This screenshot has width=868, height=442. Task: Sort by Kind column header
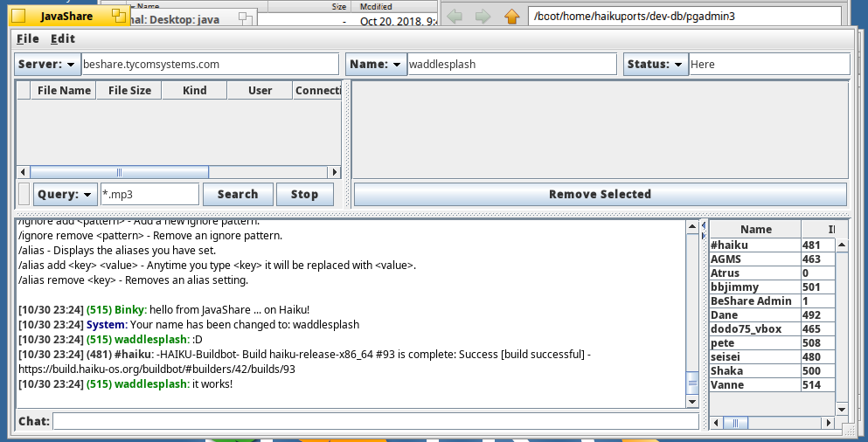(x=194, y=91)
